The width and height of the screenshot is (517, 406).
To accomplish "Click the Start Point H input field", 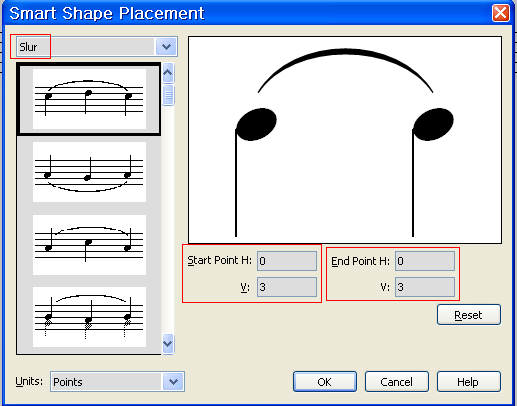I will pyautogui.click(x=287, y=261).
